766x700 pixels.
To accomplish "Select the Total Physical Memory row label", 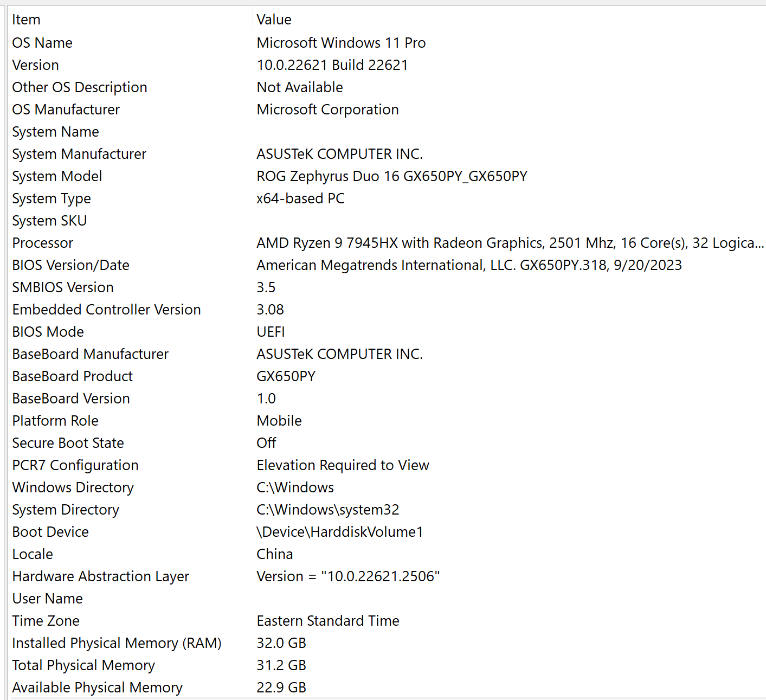I will [83, 665].
